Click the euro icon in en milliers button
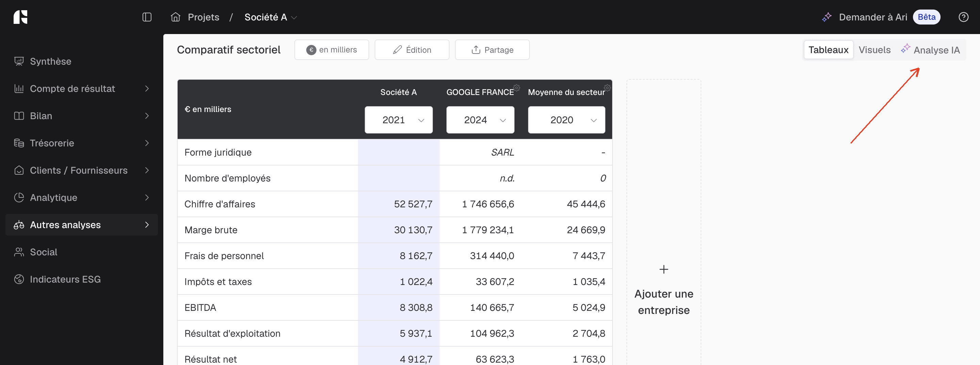The image size is (980, 365). click(x=311, y=50)
